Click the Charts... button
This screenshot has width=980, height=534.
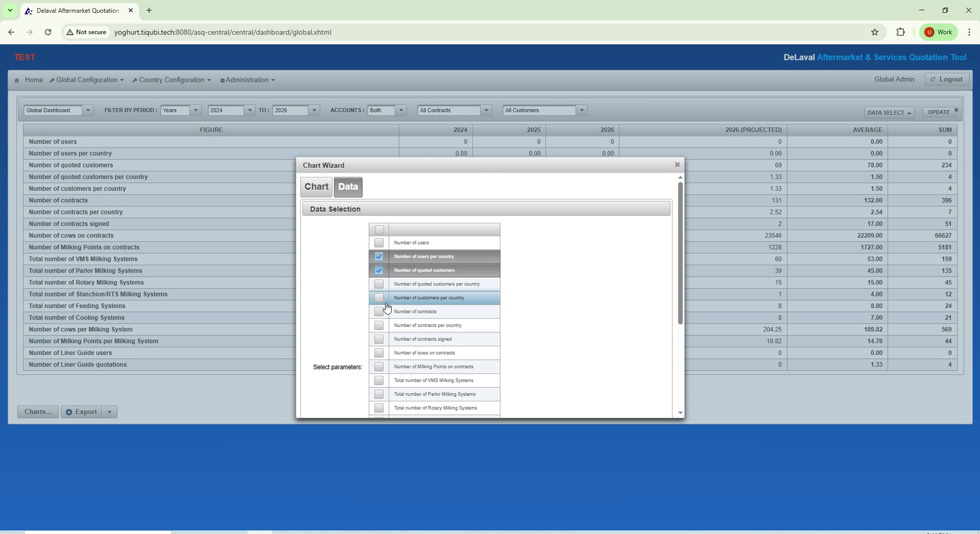tap(38, 412)
